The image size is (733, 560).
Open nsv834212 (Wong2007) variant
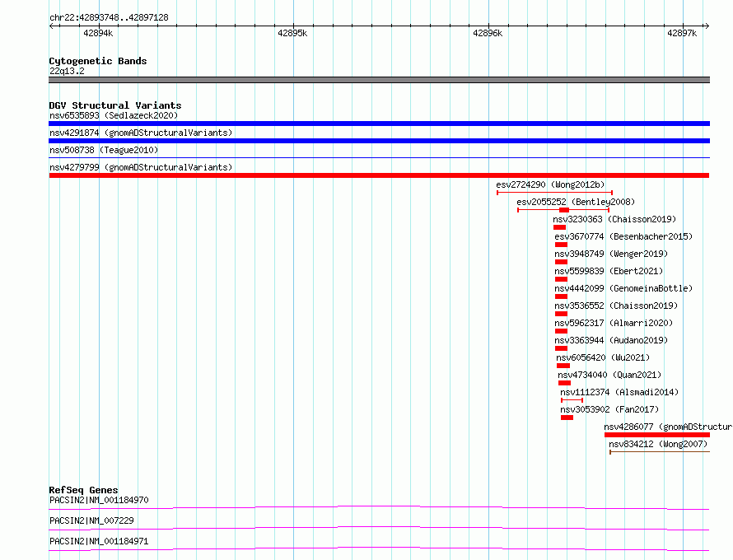point(658,444)
